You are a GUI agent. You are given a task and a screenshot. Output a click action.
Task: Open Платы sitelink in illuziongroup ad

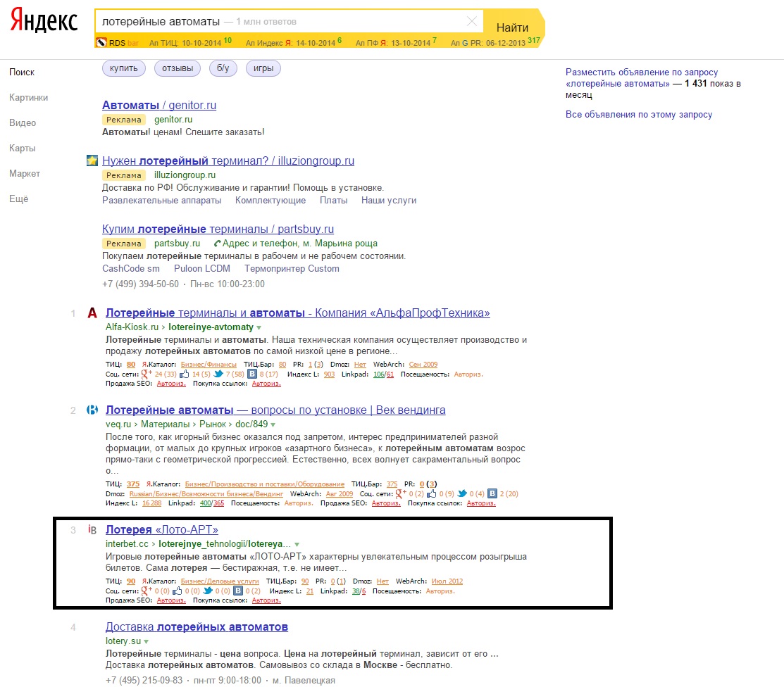point(333,201)
